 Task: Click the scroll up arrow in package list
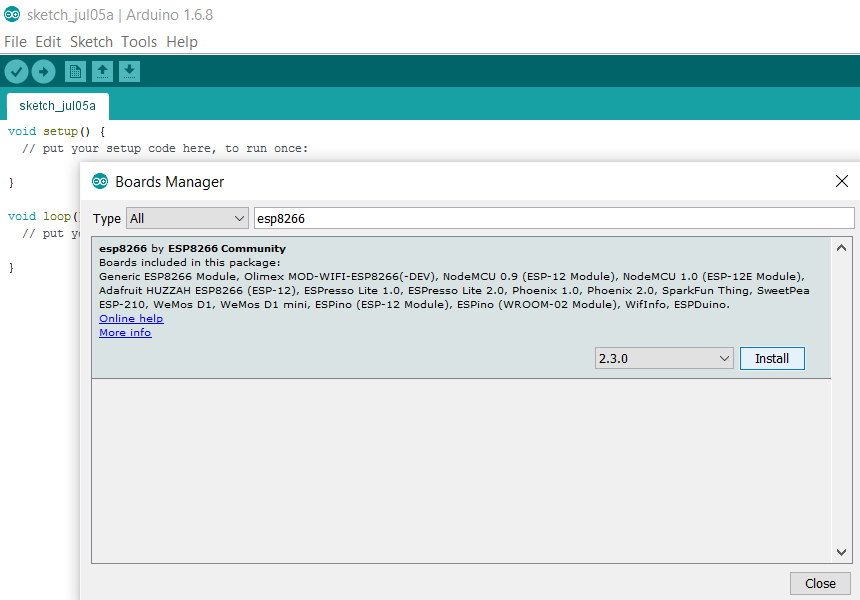(841, 248)
